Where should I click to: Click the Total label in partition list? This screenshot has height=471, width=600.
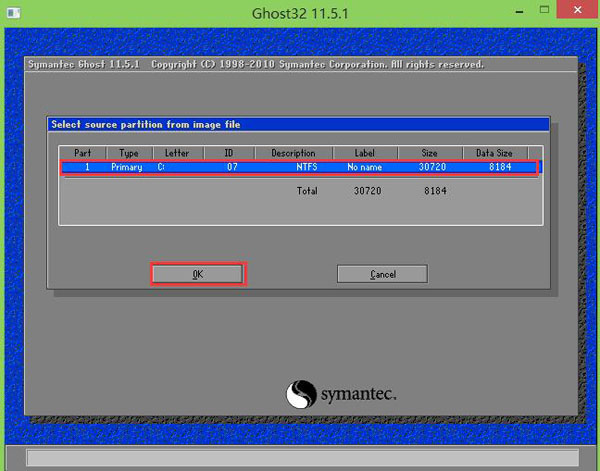point(307,191)
